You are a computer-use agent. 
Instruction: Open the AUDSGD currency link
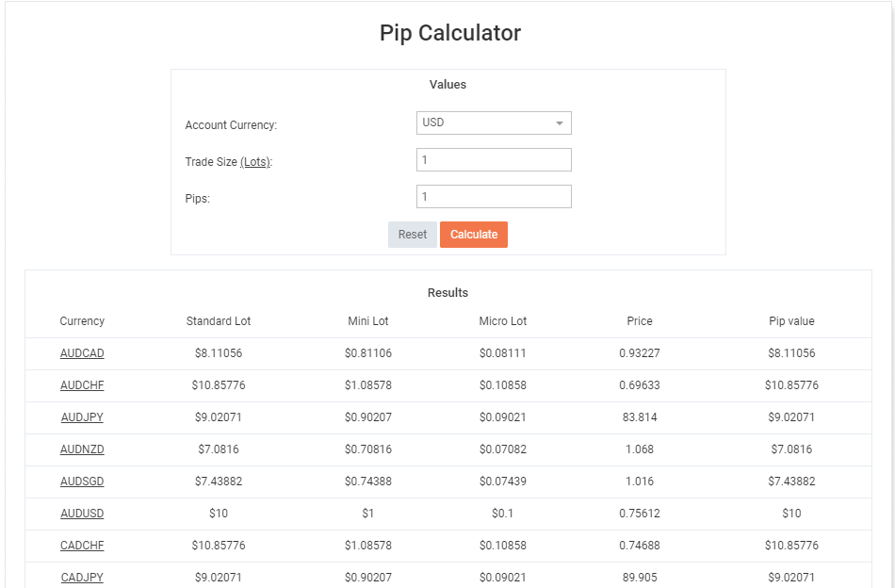pos(82,482)
